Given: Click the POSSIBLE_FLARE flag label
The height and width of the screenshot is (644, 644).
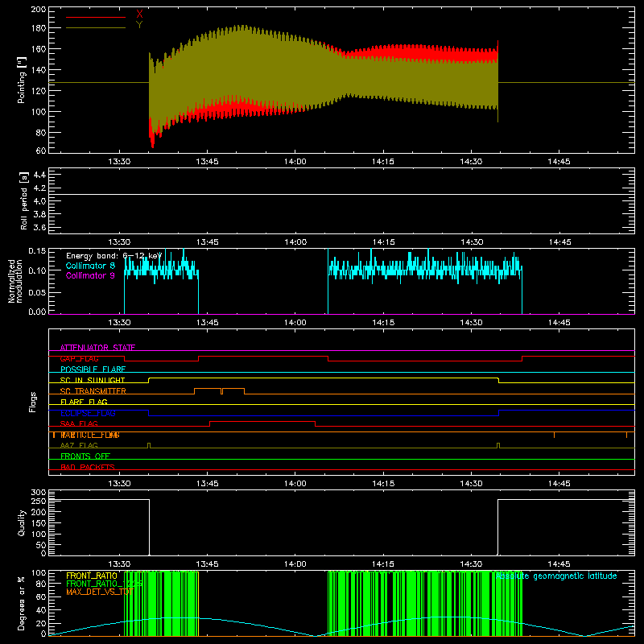Looking at the screenshot, I should [93, 369].
